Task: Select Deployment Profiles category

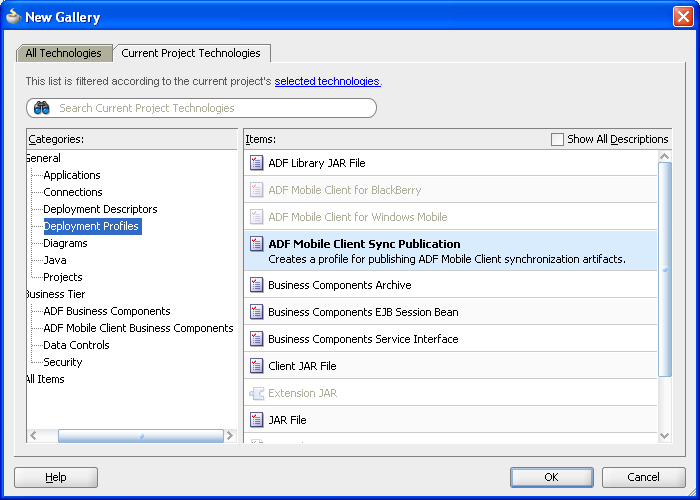Action: [x=92, y=226]
